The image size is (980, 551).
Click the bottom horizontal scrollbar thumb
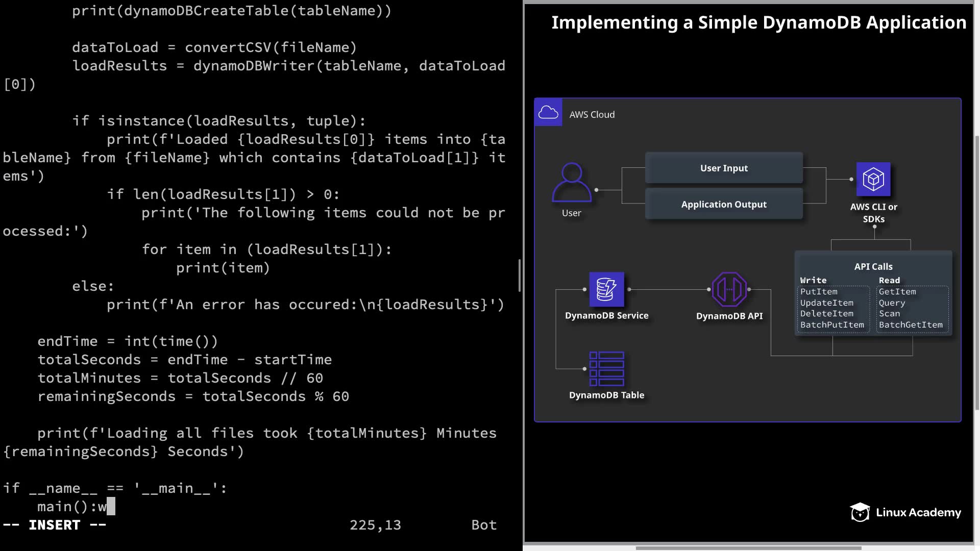(x=748, y=548)
